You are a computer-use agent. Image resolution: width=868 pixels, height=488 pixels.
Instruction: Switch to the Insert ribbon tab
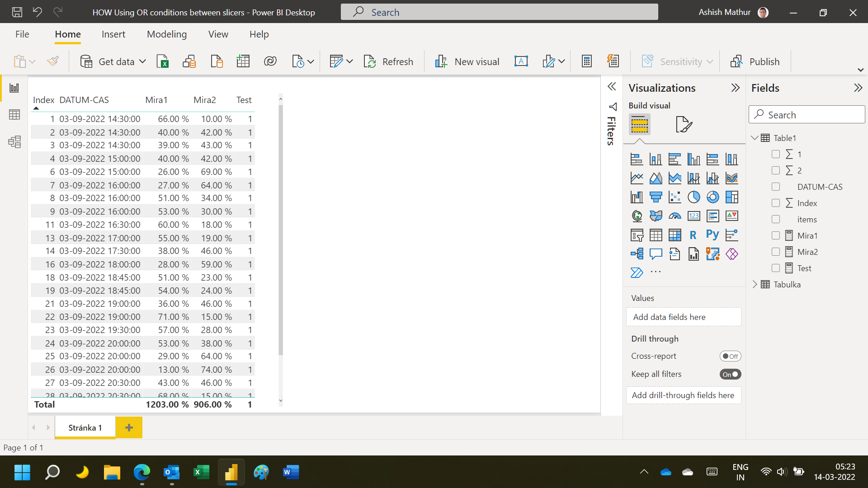[x=113, y=34]
